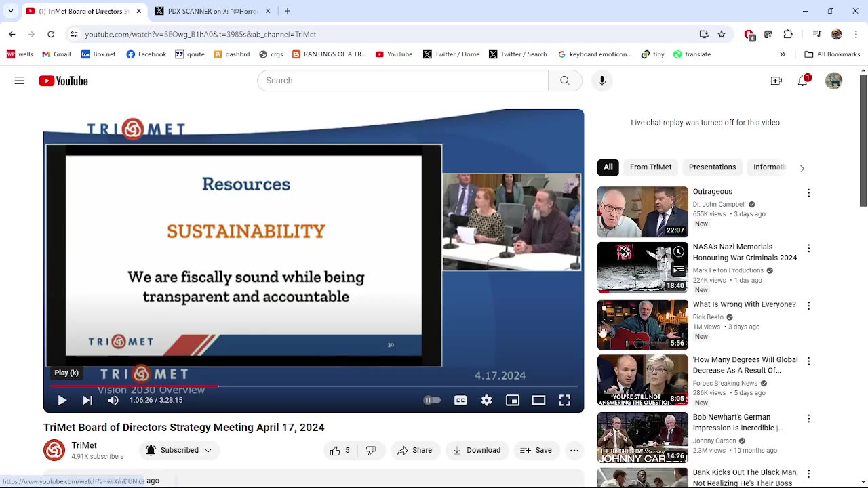Select the Presentations filter chip
This screenshot has width=868, height=488.
712,167
